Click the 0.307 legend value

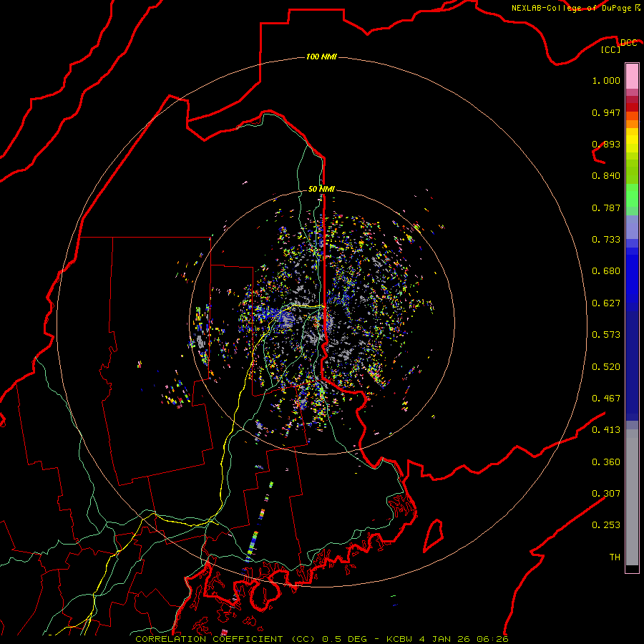click(606, 494)
